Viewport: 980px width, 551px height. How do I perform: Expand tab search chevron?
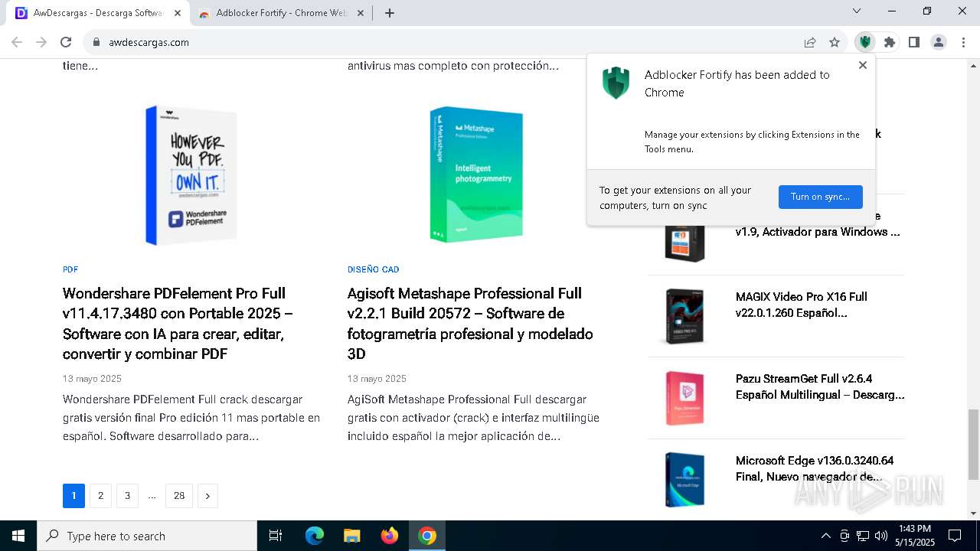click(x=857, y=11)
